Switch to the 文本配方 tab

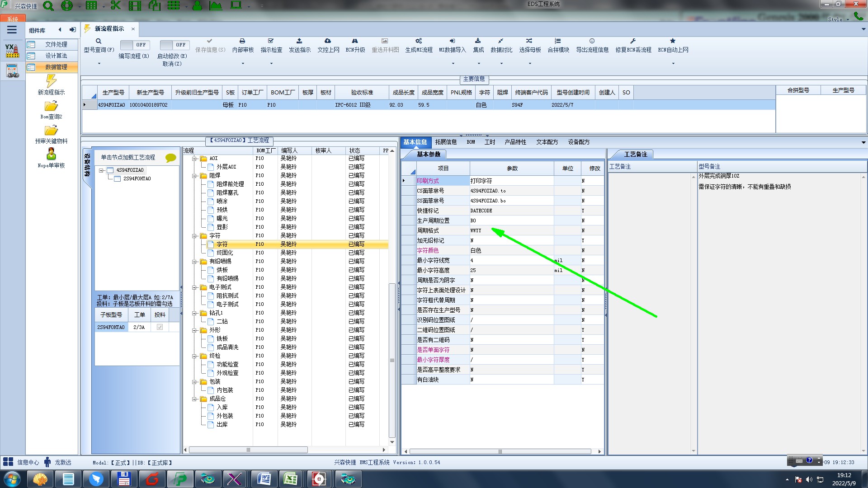[547, 142]
